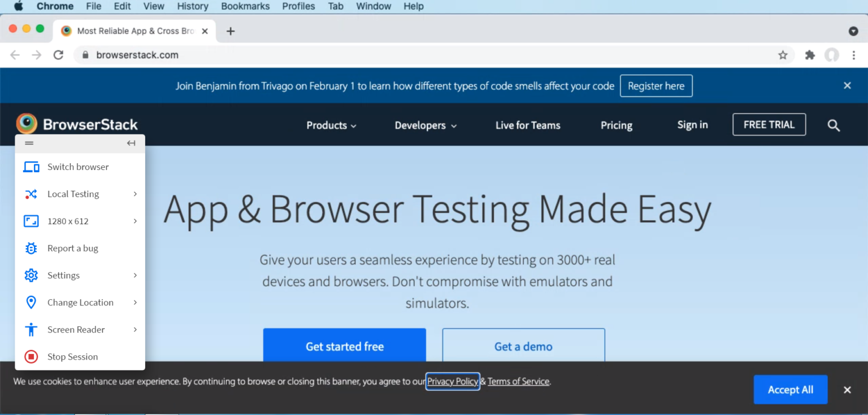Click the screen resolution icon
Image resolution: width=868 pixels, height=415 pixels.
point(31,221)
